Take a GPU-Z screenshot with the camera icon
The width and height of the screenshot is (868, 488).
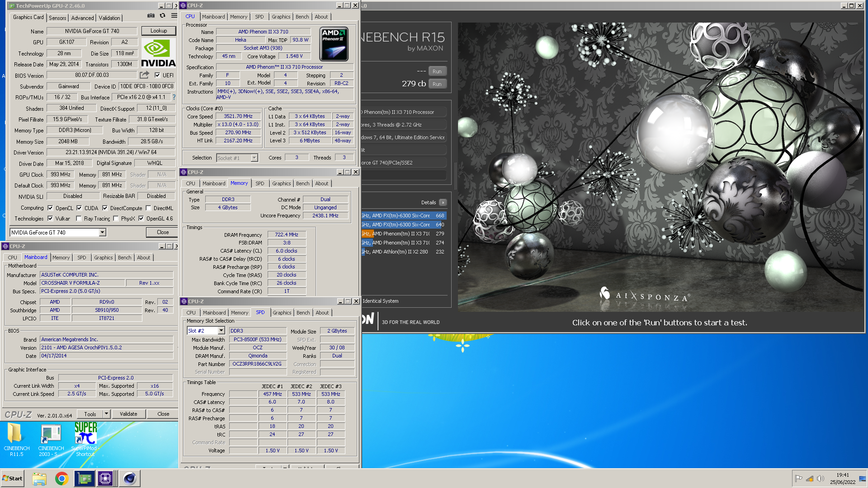click(x=151, y=16)
